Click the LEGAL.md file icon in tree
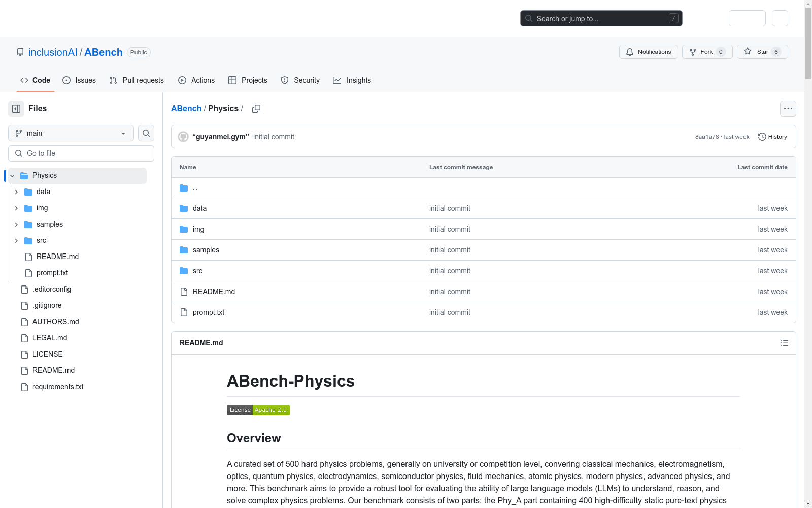 point(24,338)
